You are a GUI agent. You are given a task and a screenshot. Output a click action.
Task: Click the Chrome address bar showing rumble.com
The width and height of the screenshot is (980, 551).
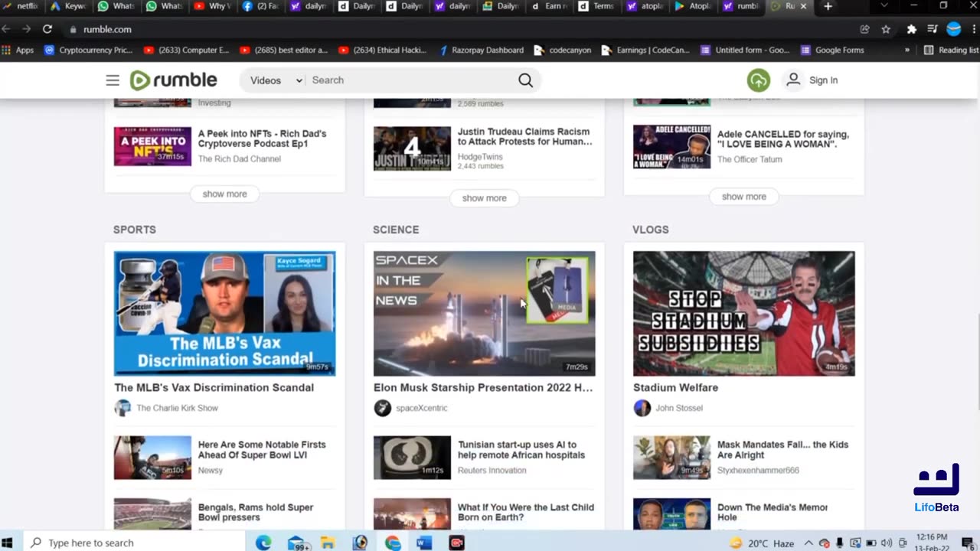click(459, 29)
